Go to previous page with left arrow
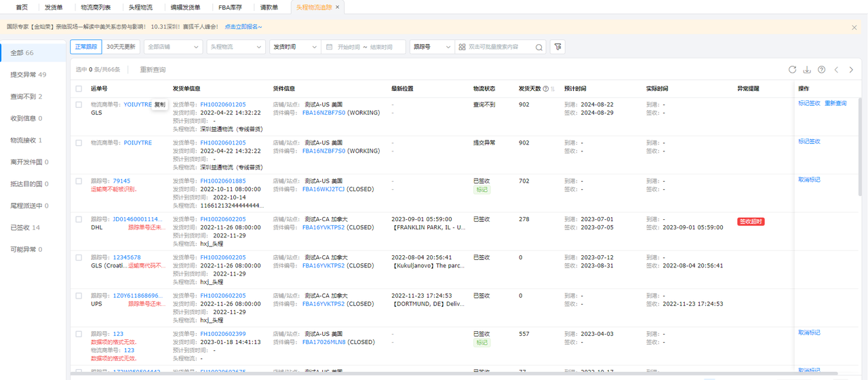The width and height of the screenshot is (868, 380). [837, 70]
